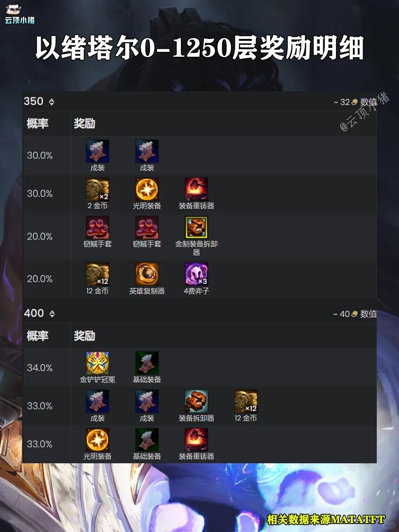Click the 12 金币 icon in 400 section
This screenshot has width=399, height=532.
point(246,401)
